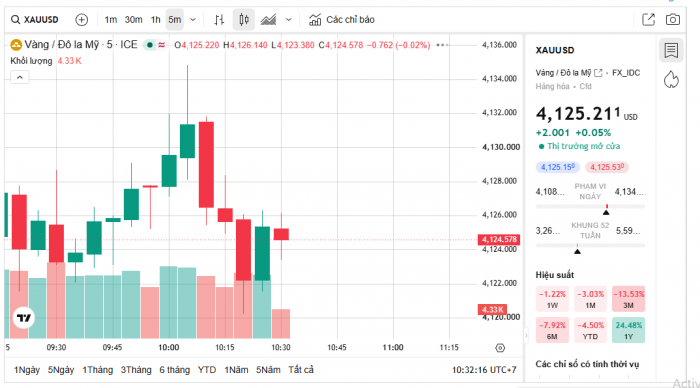This screenshot has height=388, width=700.
Task: Select the Tất cả date range
Action: point(301,370)
